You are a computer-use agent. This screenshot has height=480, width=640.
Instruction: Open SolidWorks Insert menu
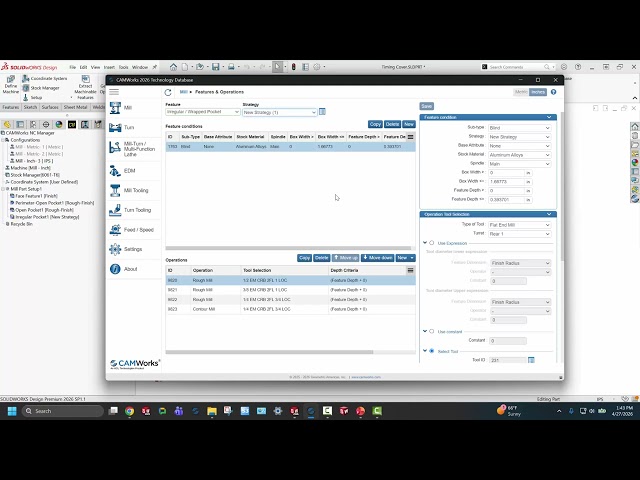(x=109, y=67)
